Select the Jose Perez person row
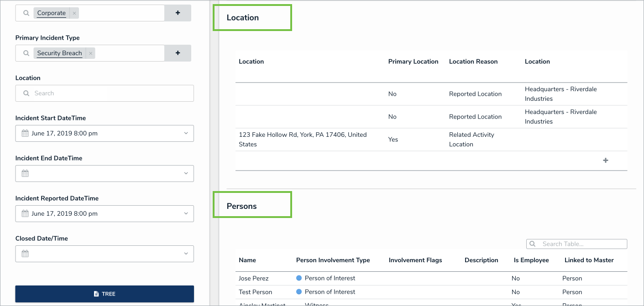 tap(254, 278)
